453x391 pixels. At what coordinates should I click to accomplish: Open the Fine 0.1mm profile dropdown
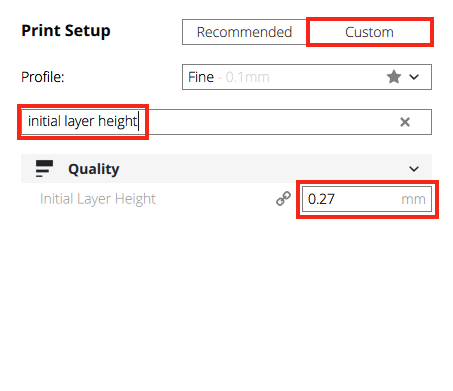(307, 77)
